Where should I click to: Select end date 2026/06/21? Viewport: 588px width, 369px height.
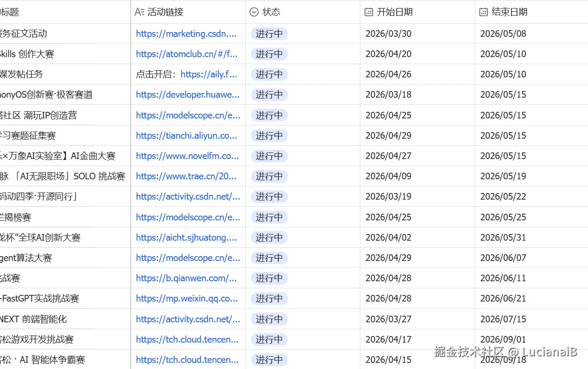pos(503,298)
